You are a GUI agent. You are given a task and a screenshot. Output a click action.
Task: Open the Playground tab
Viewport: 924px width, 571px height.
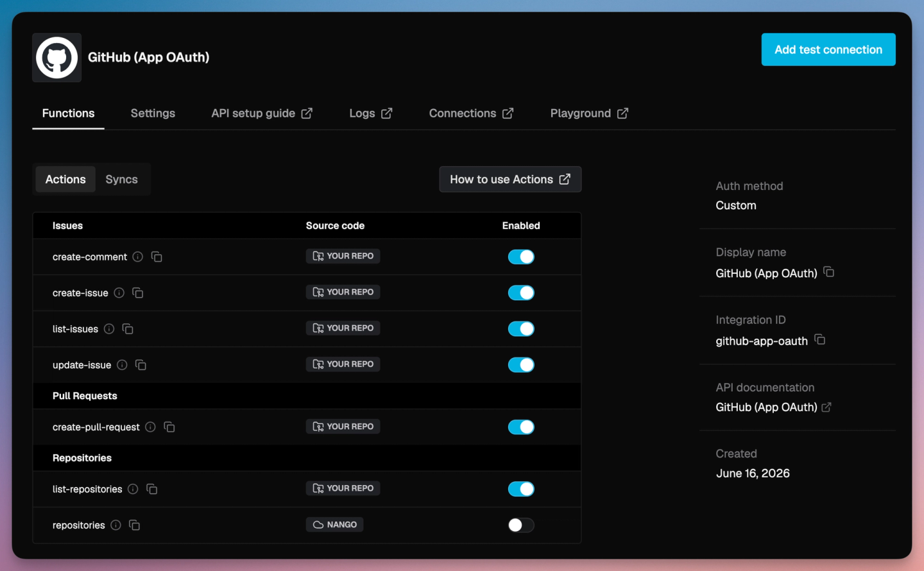(589, 113)
